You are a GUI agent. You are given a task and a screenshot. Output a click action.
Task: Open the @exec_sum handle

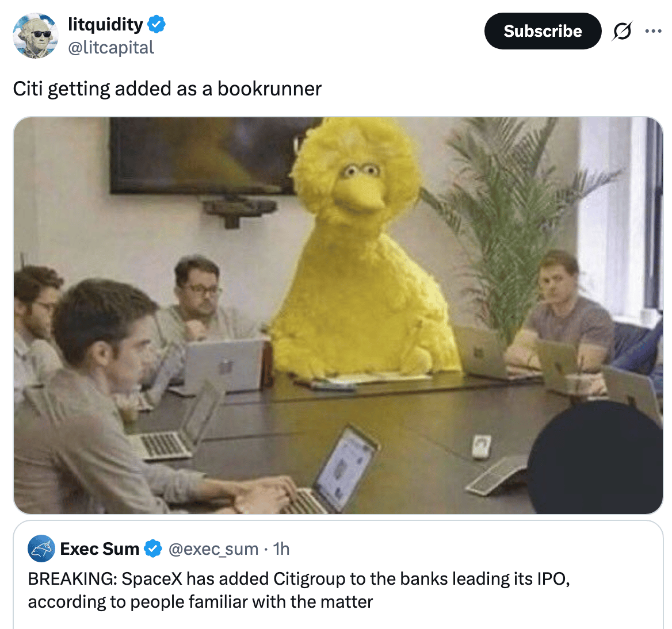pyautogui.click(x=213, y=549)
